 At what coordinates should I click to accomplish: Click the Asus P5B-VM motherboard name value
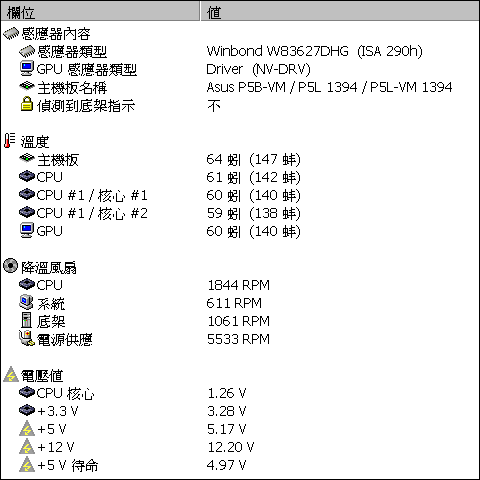pyautogui.click(x=329, y=87)
